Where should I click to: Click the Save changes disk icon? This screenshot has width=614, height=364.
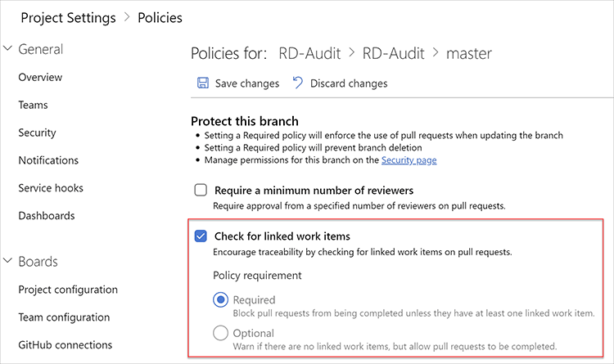click(x=201, y=83)
